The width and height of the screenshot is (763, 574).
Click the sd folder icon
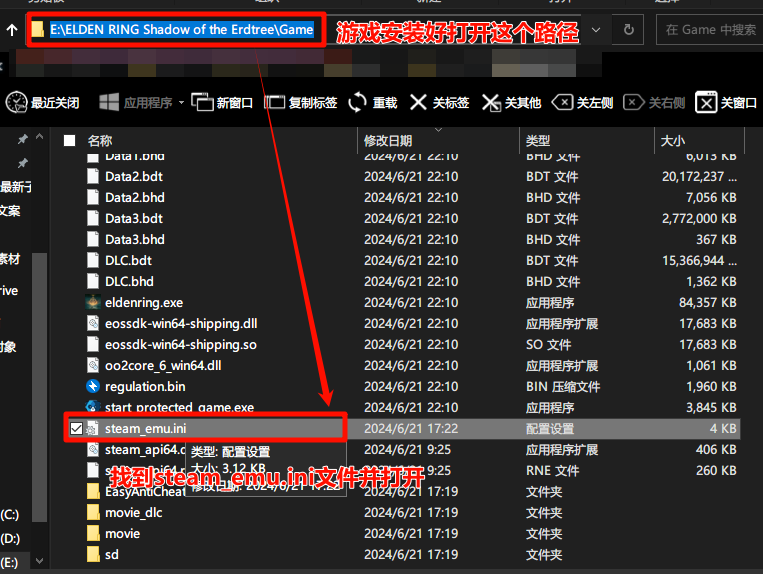tap(93, 554)
